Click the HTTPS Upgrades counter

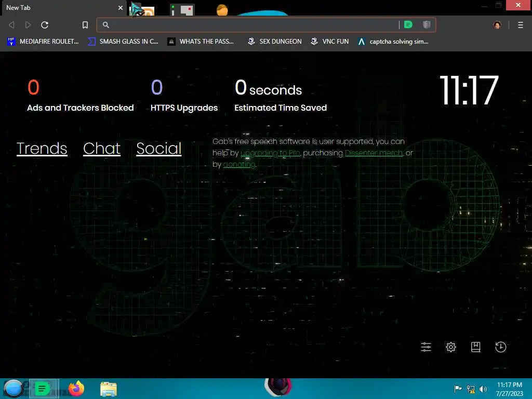click(x=184, y=96)
